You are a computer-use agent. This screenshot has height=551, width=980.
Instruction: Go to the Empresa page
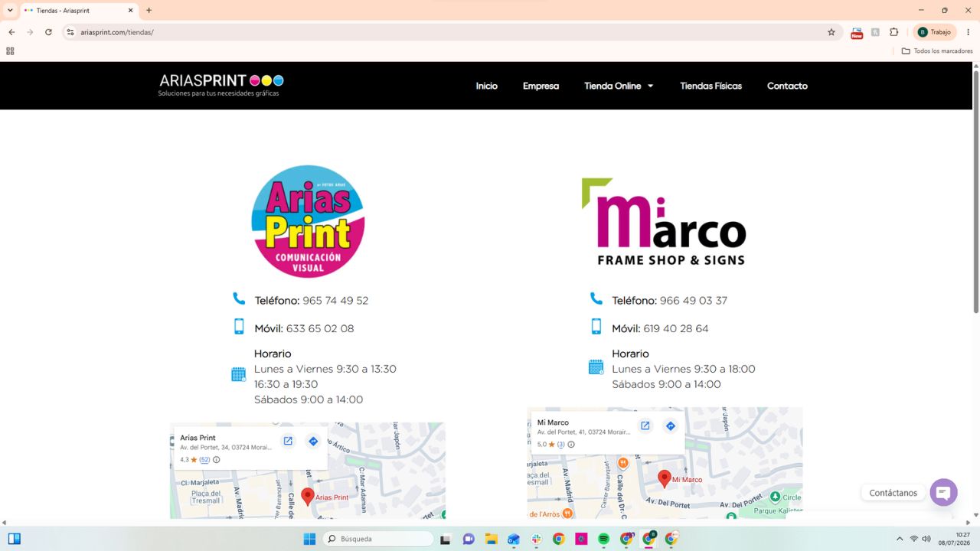[541, 86]
